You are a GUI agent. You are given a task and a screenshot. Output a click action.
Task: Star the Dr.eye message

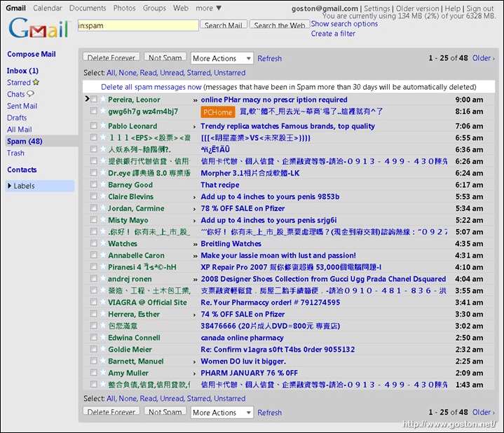pos(103,173)
